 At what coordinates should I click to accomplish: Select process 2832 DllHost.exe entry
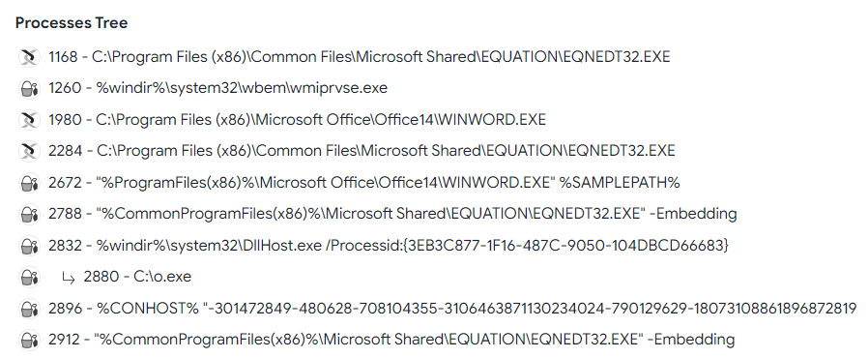click(389, 245)
